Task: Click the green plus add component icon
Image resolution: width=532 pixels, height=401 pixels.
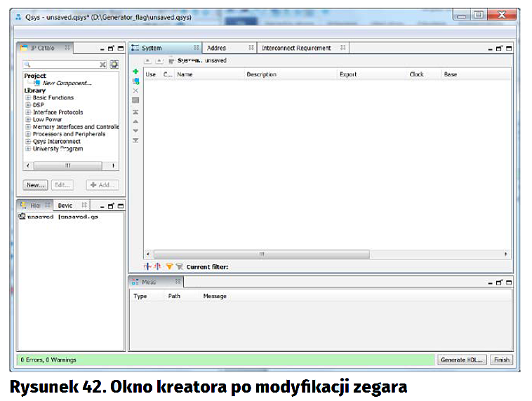Action: 135,72
